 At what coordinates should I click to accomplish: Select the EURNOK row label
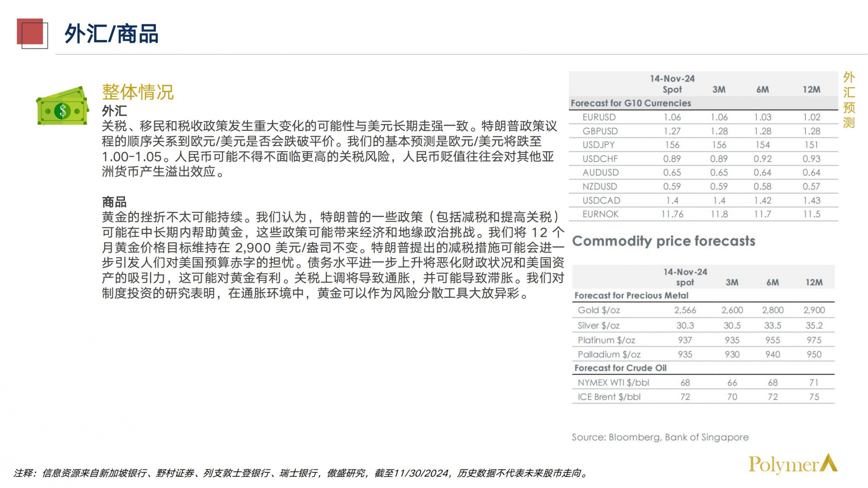point(600,214)
